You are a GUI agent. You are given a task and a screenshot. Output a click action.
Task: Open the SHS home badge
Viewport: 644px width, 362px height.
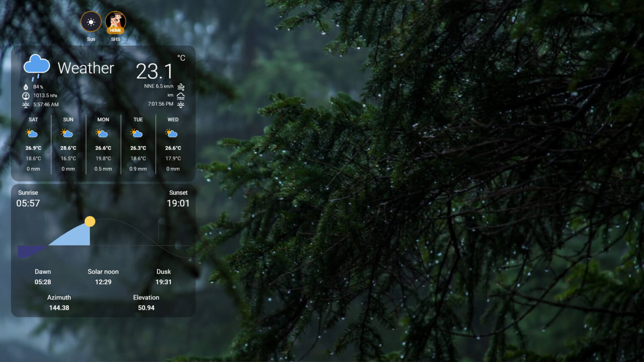point(115,22)
